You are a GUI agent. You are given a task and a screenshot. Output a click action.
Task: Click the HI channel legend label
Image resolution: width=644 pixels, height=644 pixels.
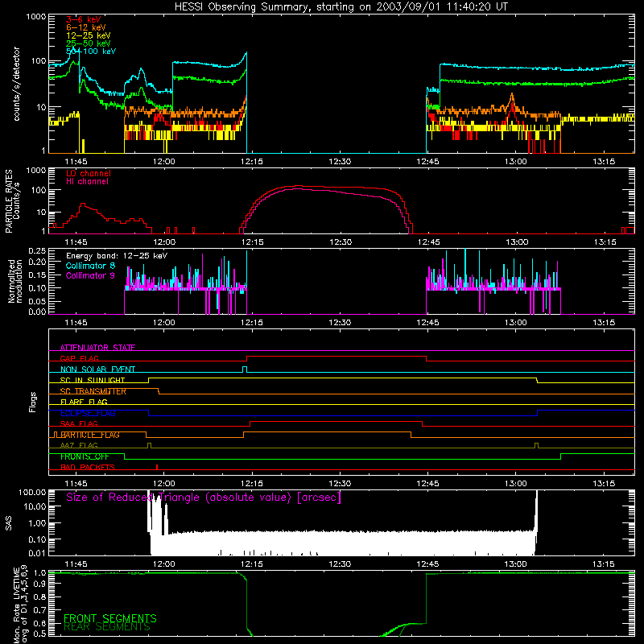tap(87, 182)
